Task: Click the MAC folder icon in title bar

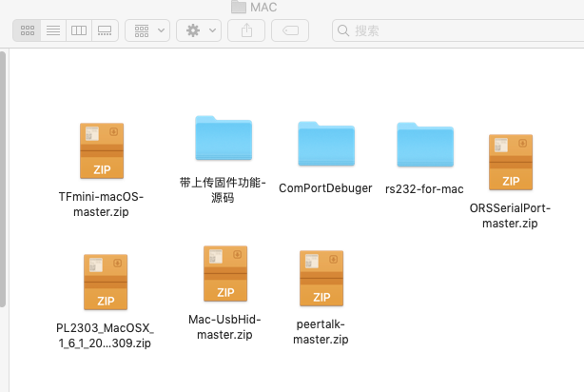Action: click(x=239, y=7)
